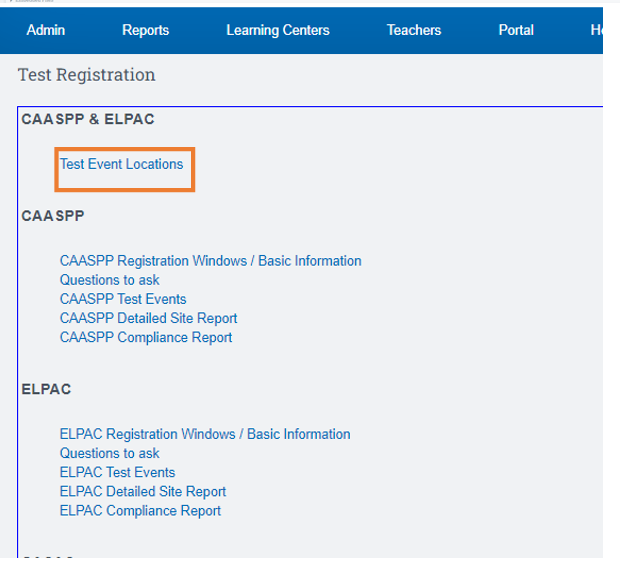Open CAASPP Registration Windows / Basic Information

[210, 261]
